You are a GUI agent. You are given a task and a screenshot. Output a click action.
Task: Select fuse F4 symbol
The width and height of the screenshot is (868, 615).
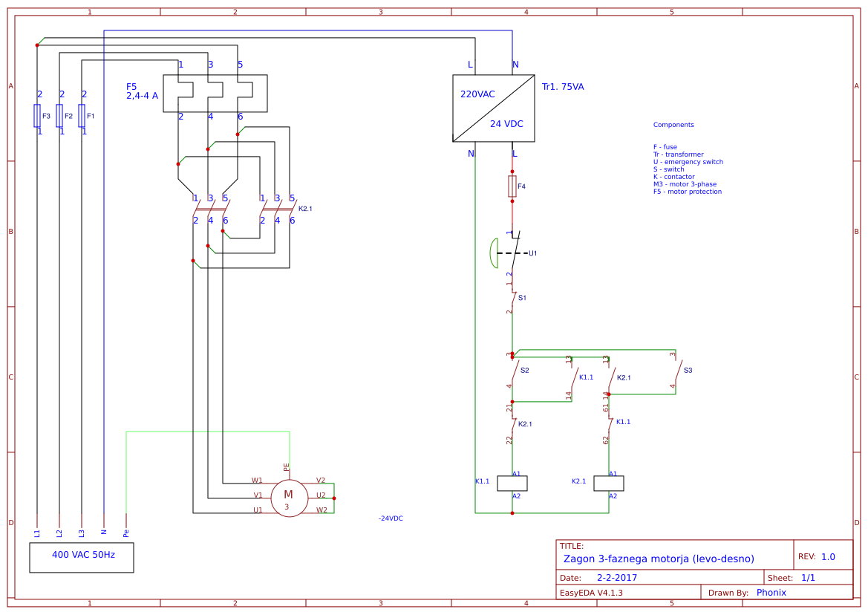(x=512, y=185)
